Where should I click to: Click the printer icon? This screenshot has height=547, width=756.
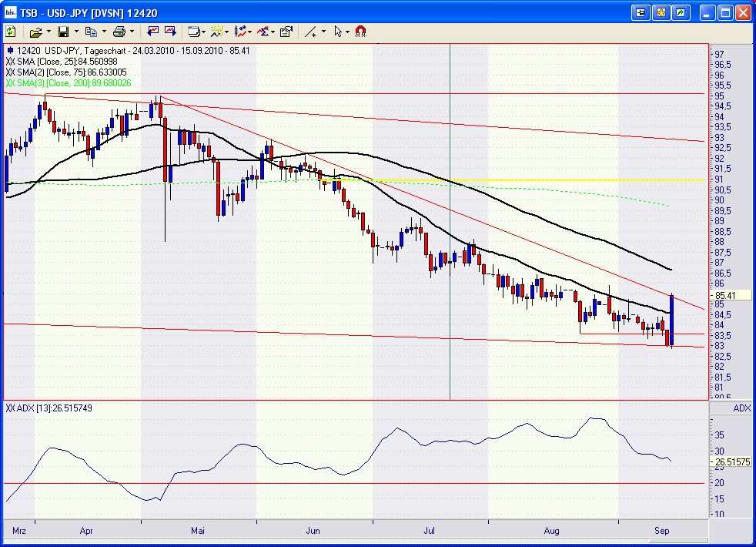(119, 32)
